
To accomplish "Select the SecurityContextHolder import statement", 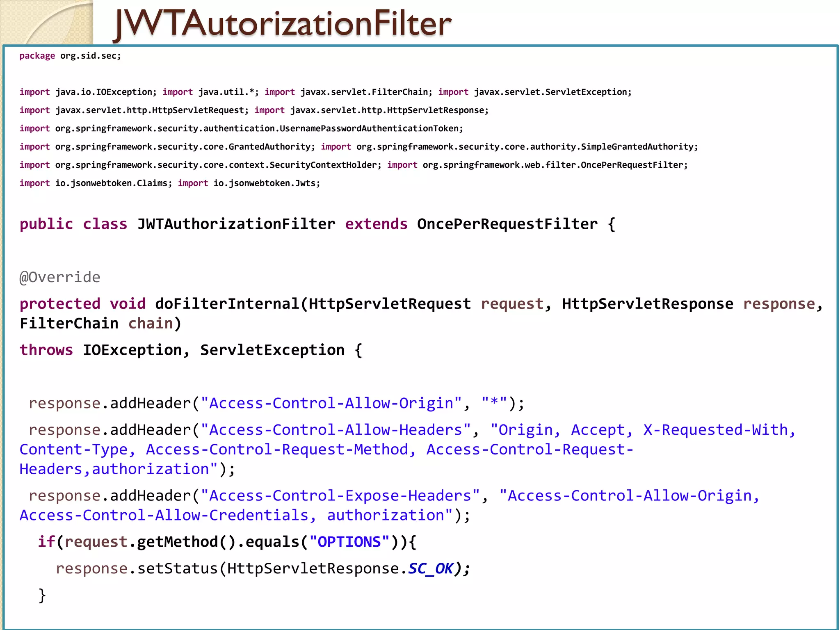I will tap(200, 165).
